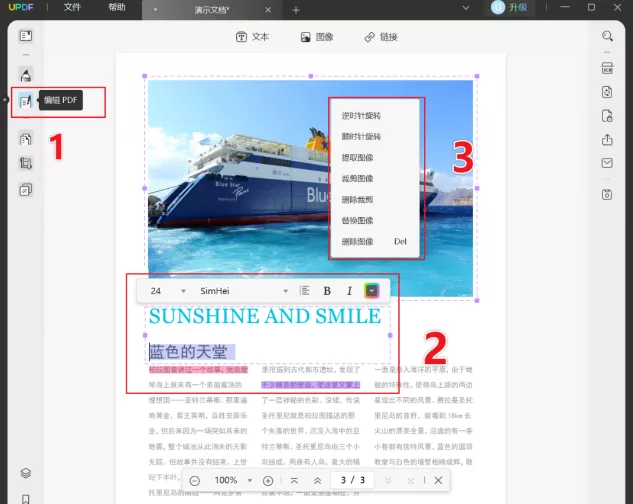Click the SUNSHINE AND SMILE heading text
Screen dimensions: 633x504
(265, 316)
